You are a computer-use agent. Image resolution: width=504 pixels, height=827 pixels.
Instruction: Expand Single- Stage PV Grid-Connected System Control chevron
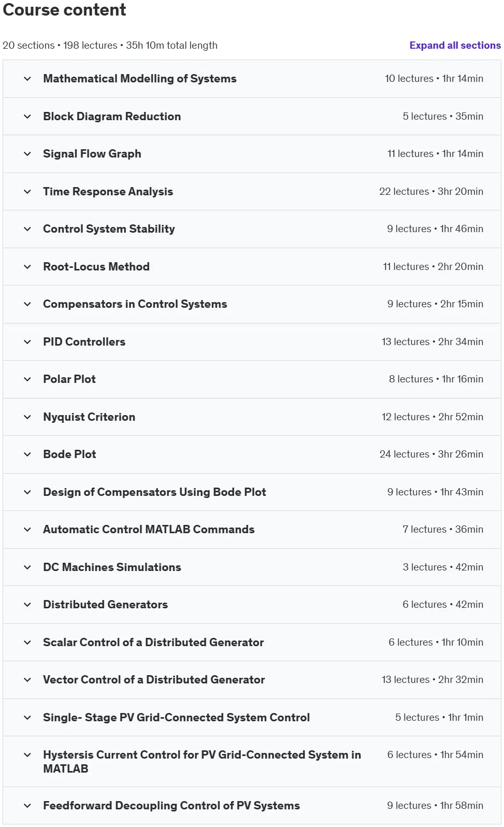pyautogui.click(x=27, y=718)
